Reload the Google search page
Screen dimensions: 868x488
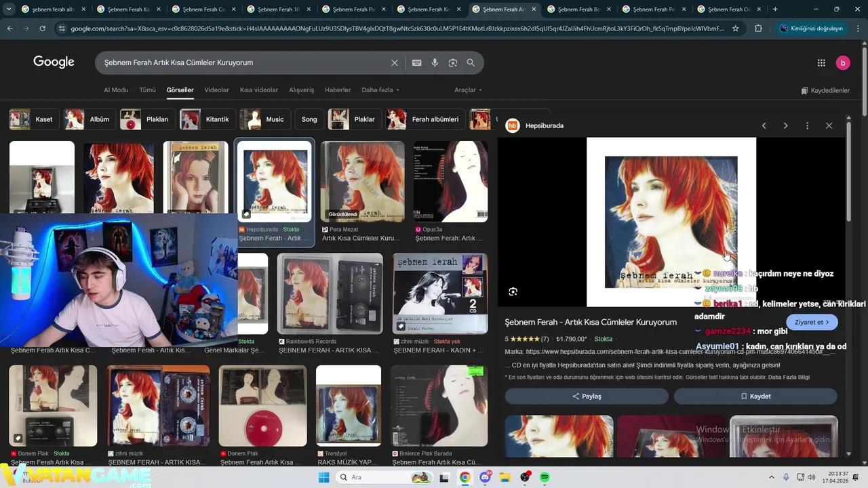coord(42,28)
